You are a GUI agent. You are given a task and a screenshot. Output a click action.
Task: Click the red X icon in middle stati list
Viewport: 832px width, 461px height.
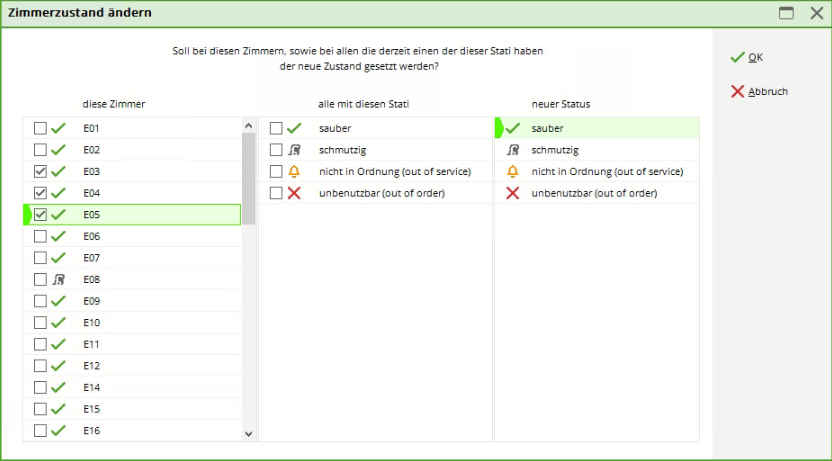tap(294, 193)
